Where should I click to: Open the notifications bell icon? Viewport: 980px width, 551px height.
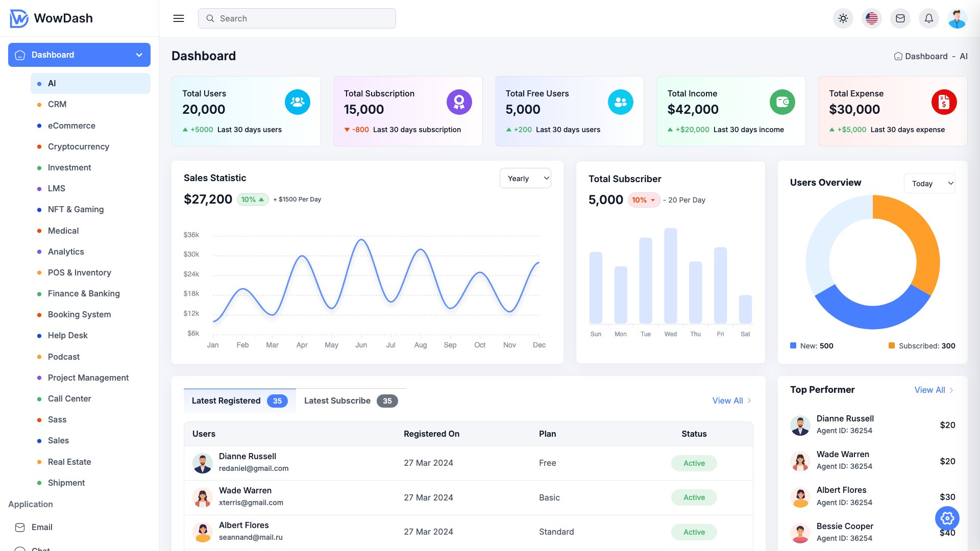(929, 18)
